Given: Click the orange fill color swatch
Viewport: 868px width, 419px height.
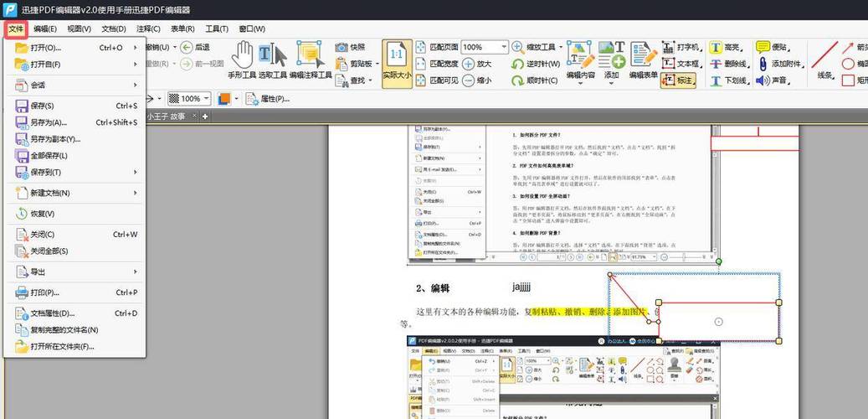Looking at the screenshot, I should coord(224,99).
